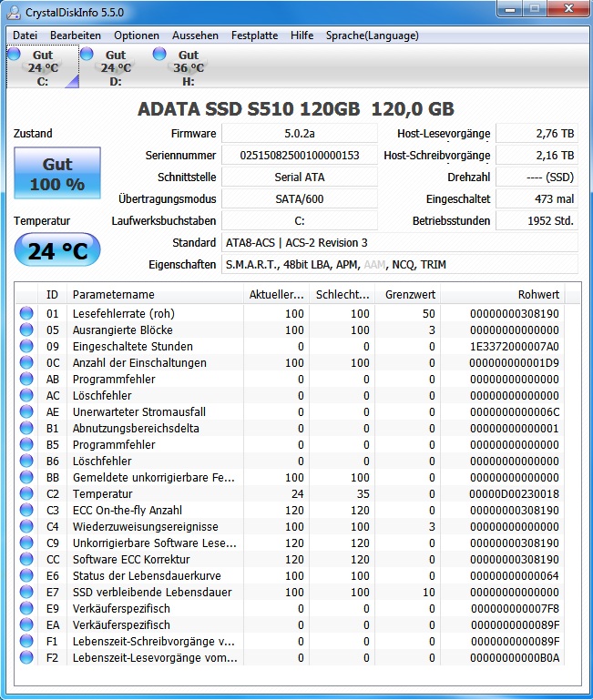Click status icon of Lesefehlerrate (roh) row
The image size is (593, 700).
[26, 313]
